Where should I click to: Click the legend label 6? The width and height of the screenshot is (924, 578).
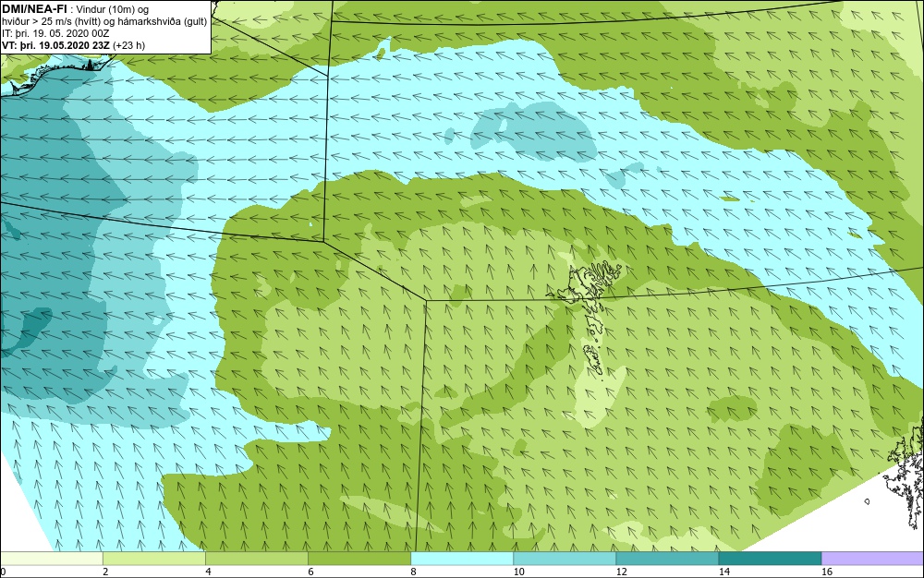point(310,572)
